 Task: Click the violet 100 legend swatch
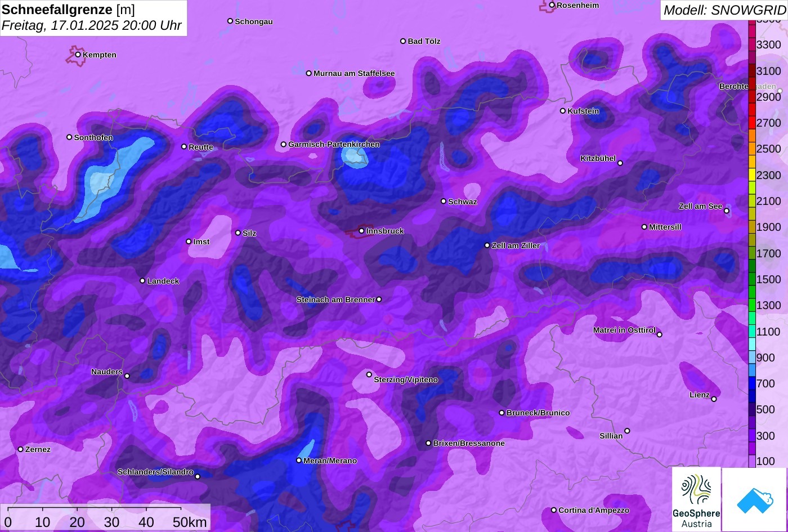pyautogui.click(x=752, y=461)
